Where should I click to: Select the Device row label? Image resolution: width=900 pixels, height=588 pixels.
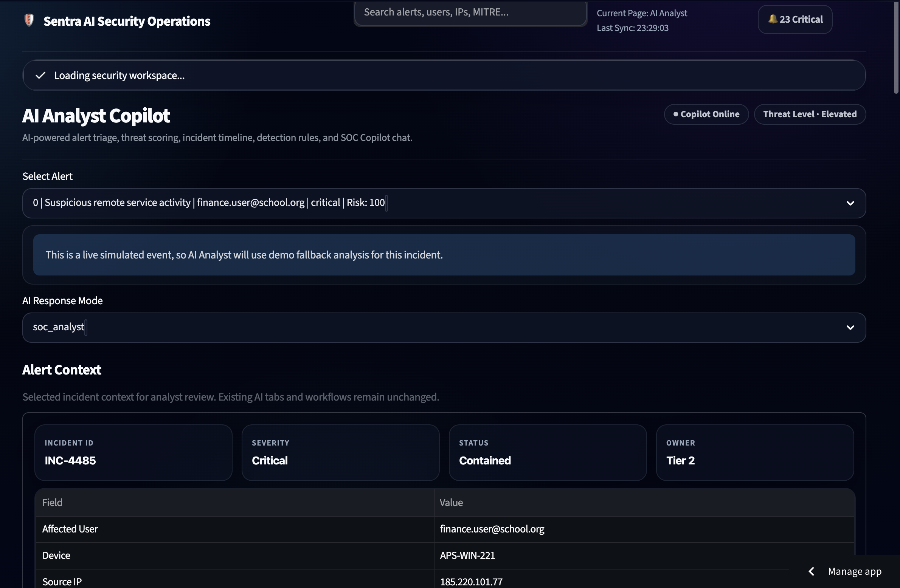[x=56, y=556]
